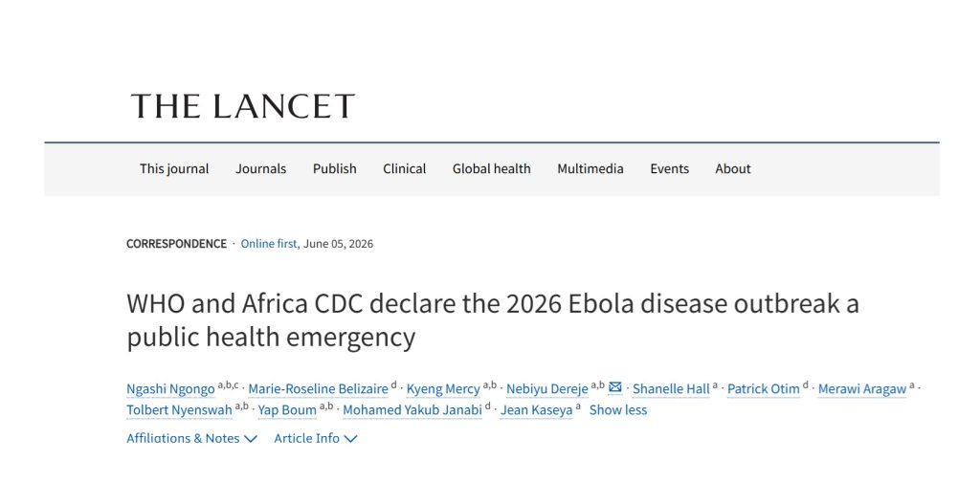
Task: Expand Affiliations & Notes section
Action: tap(191, 438)
